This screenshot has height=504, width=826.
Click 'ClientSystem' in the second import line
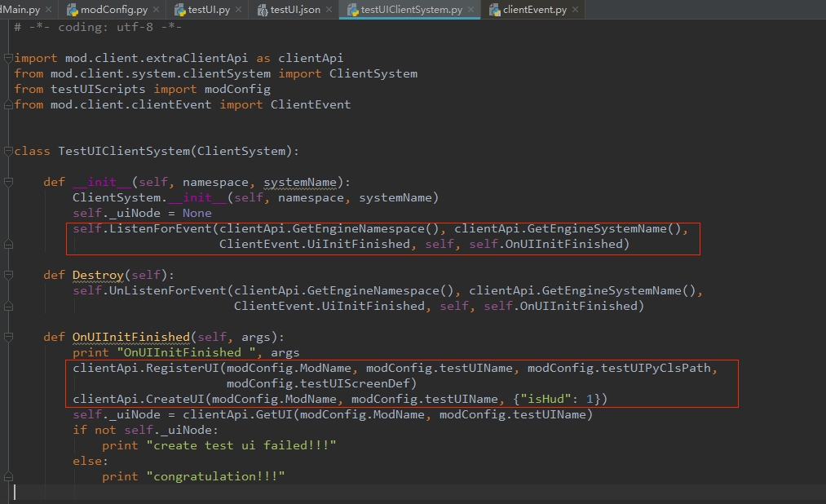[373, 73]
